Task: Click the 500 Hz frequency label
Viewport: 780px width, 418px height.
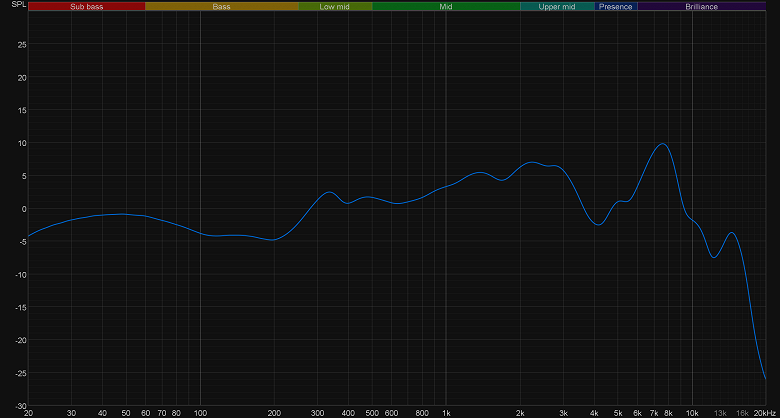Action: pyautogui.click(x=372, y=413)
